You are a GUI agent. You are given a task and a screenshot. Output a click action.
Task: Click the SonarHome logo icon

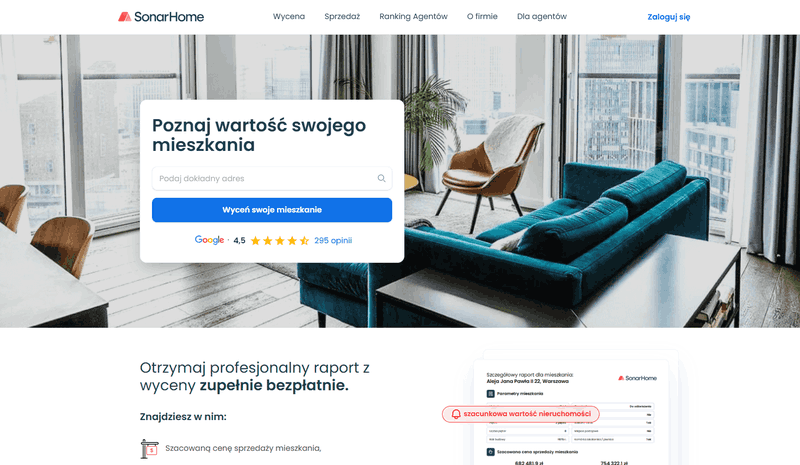click(124, 17)
